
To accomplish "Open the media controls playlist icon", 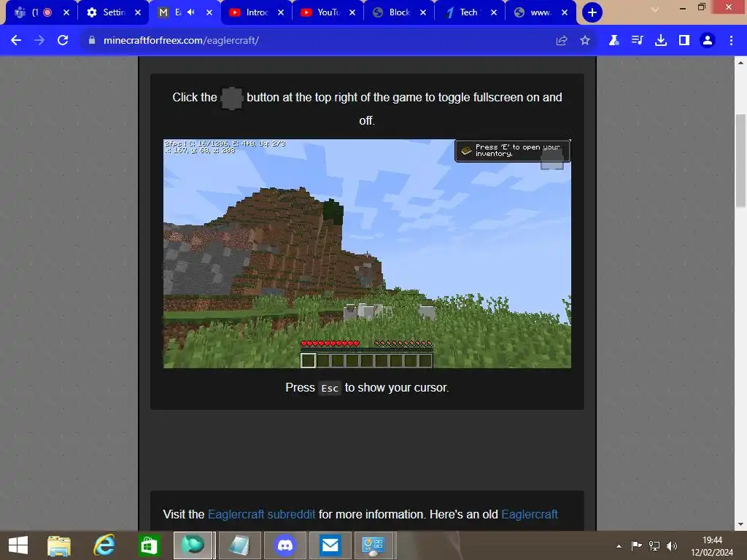I will coord(637,41).
